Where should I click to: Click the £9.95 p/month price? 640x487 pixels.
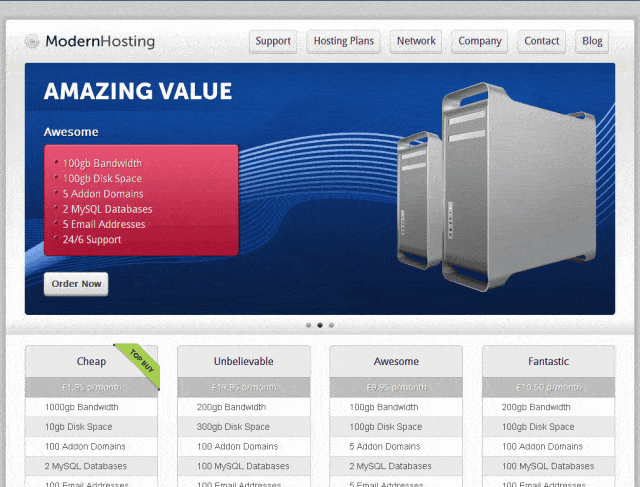[x=396, y=387]
